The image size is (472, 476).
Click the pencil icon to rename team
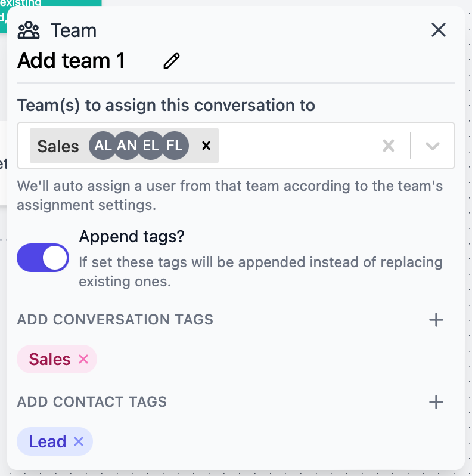(172, 61)
